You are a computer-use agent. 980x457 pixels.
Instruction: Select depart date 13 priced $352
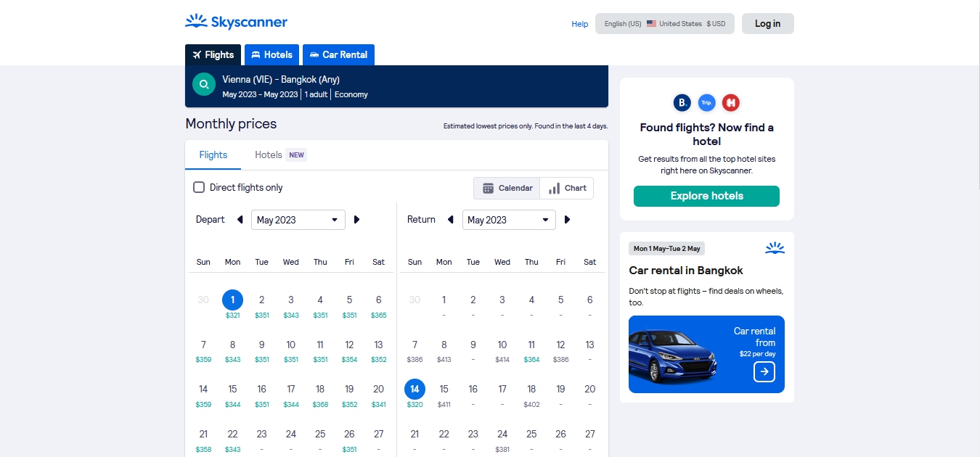tap(378, 350)
